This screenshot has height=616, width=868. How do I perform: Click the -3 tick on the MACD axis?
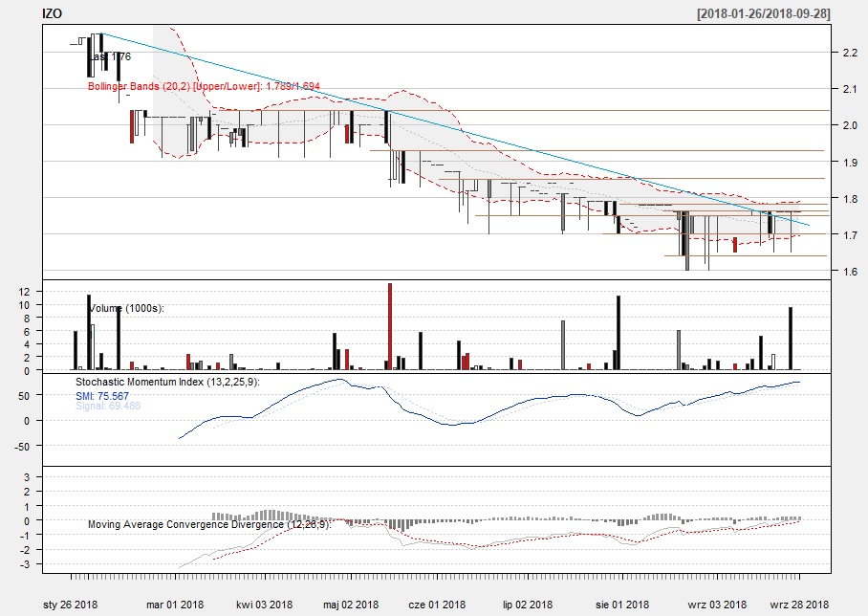24,564
